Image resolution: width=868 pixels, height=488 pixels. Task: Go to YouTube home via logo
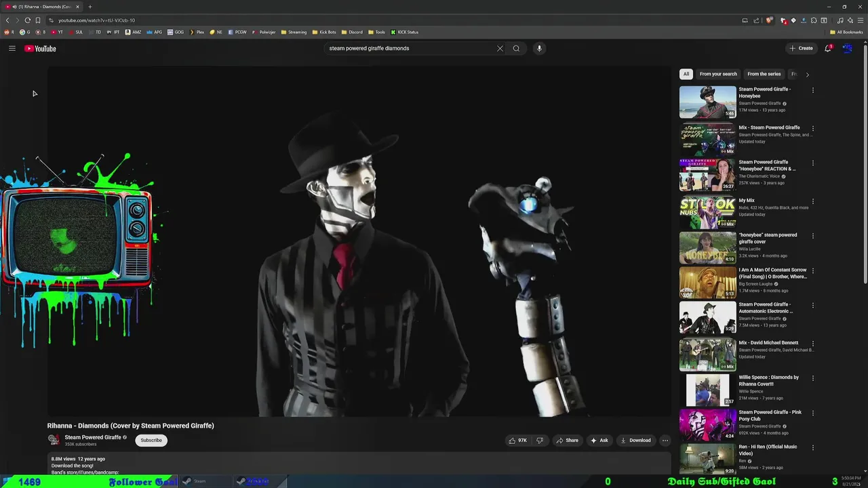pos(40,48)
